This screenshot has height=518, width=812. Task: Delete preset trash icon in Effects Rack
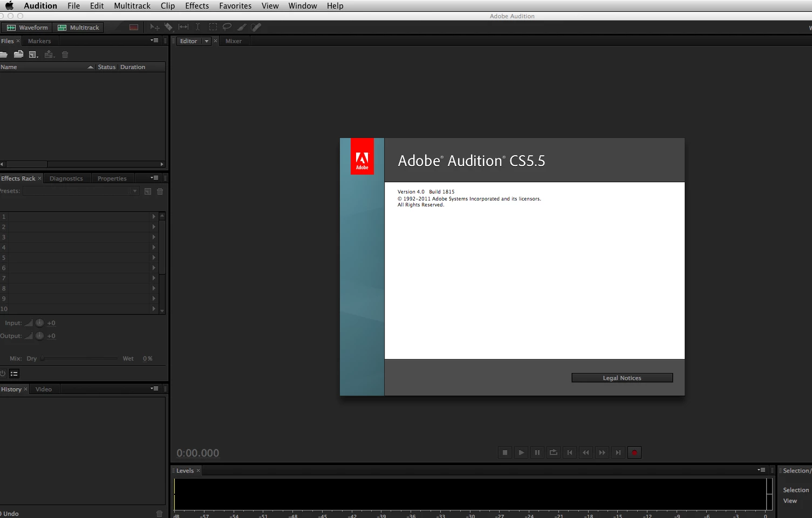pyautogui.click(x=160, y=191)
